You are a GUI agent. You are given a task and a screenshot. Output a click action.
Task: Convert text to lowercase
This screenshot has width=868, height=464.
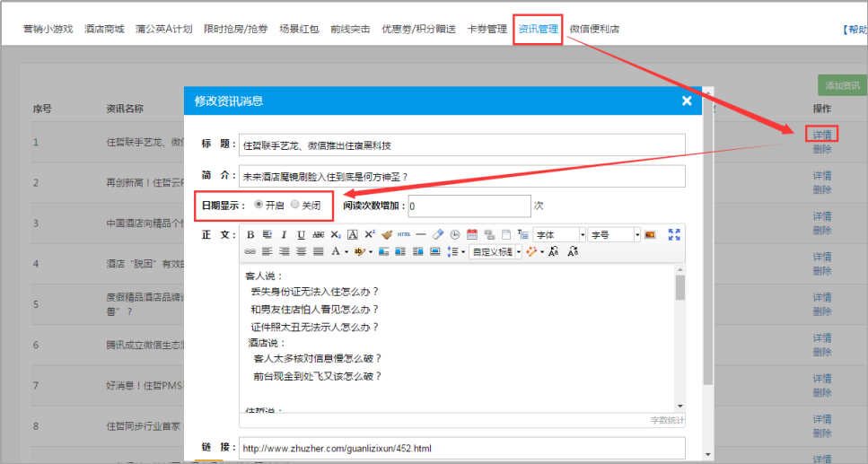pyautogui.click(x=573, y=252)
